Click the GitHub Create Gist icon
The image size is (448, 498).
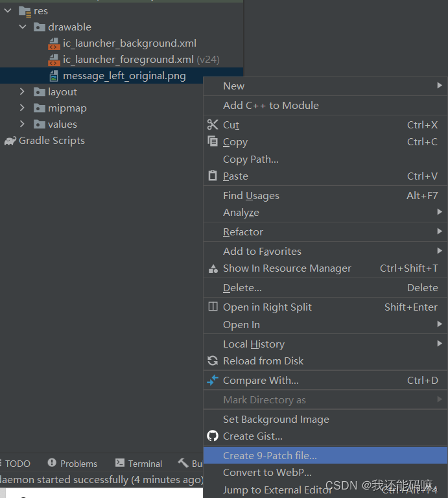213,436
